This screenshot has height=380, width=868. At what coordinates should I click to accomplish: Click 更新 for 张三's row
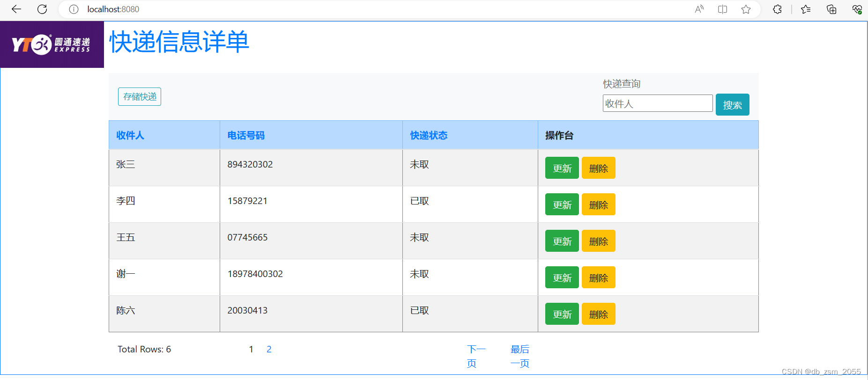click(x=562, y=168)
